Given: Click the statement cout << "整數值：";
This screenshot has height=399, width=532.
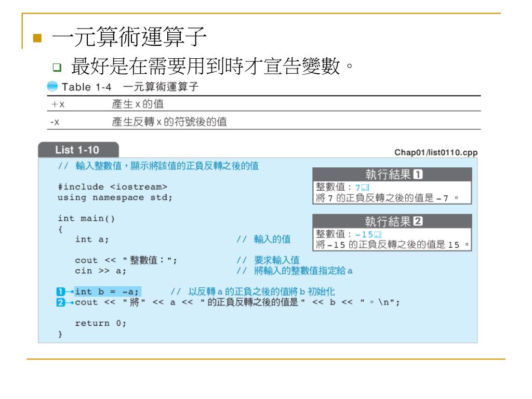Looking at the screenshot, I should point(126,261).
